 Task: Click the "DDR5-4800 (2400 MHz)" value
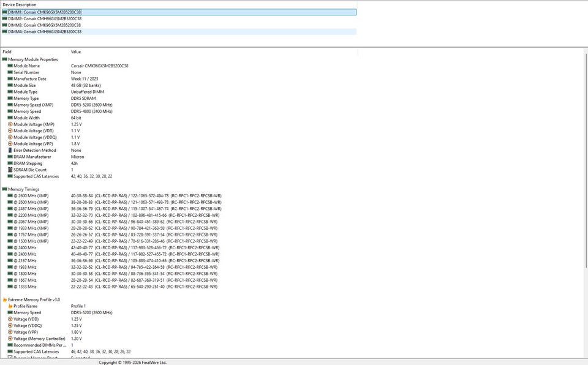[x=91, y=111]
